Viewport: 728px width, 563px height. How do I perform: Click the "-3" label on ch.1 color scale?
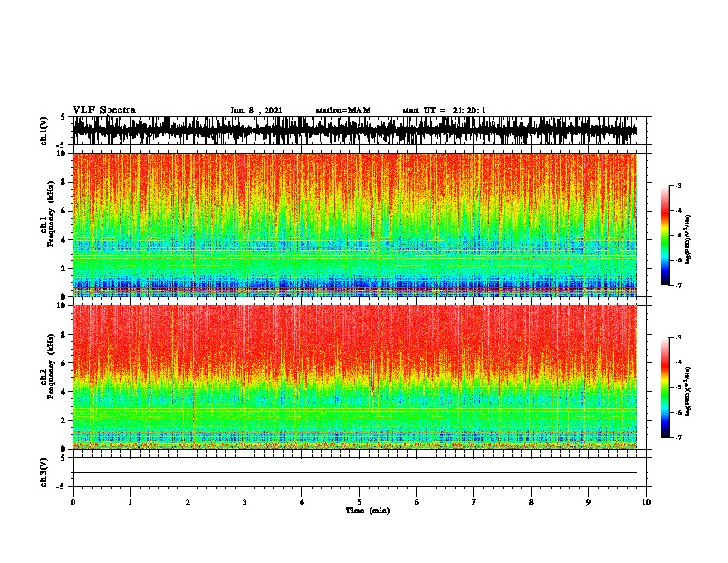[x=677, y=185]
